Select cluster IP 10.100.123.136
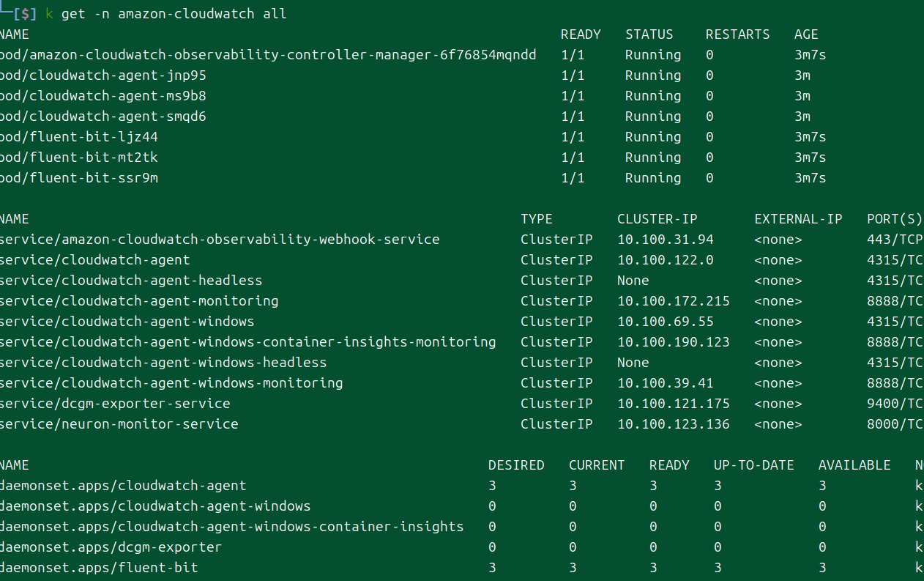 click(x=674, y=424)
